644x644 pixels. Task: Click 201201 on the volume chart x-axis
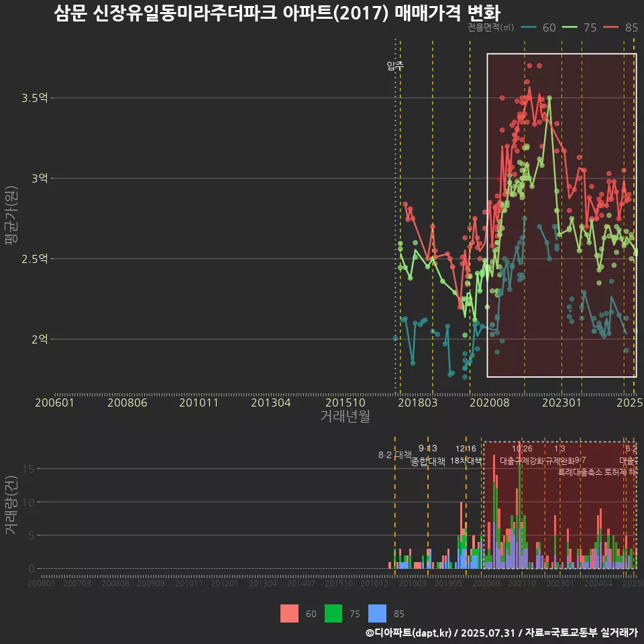click(224, 583)
